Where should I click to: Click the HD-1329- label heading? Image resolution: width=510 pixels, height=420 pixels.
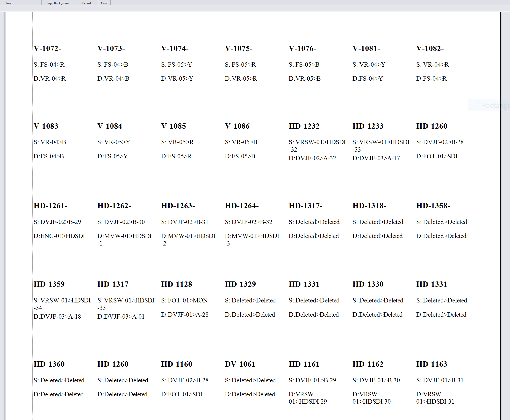242,284
